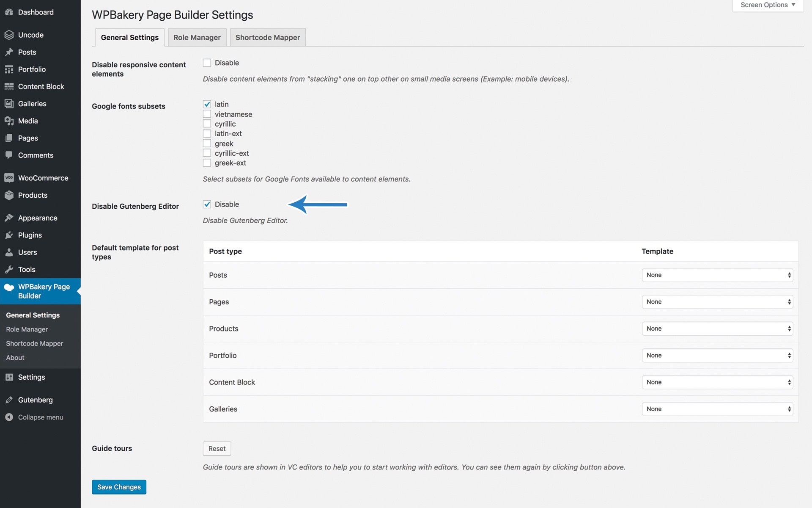Screen dimensions: 812x508
Task: Click the Plugins plug icon
Action: [x=9, y=235]
